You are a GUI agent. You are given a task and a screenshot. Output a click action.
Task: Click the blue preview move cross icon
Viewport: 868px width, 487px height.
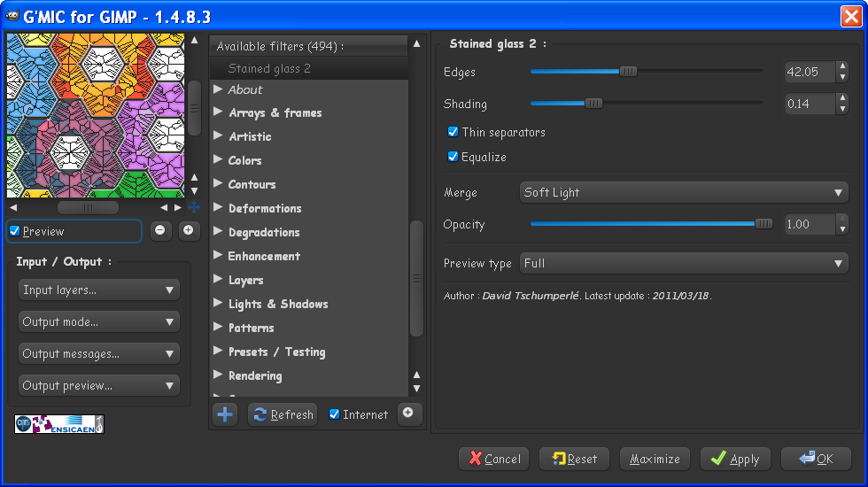tap(194, 207)
